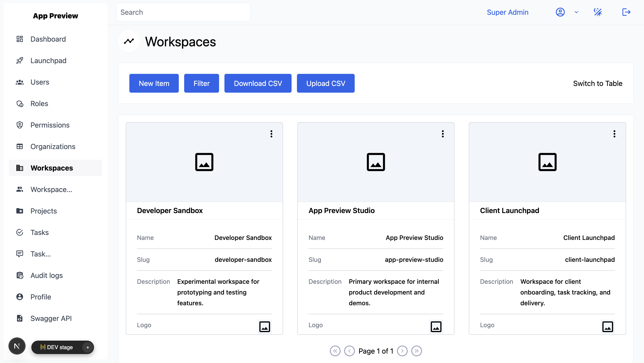Open Developer Sandbox three-dot menu
The width and height of the screenshot is (644, 363).
click(271, 134)
